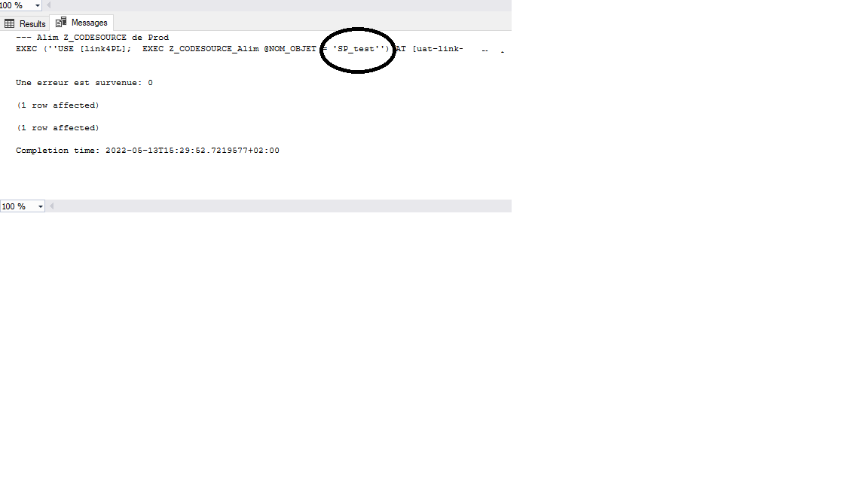Click the circled 'SP_test' text
Screen dimensions: 868x488
[x=356, y=49]
